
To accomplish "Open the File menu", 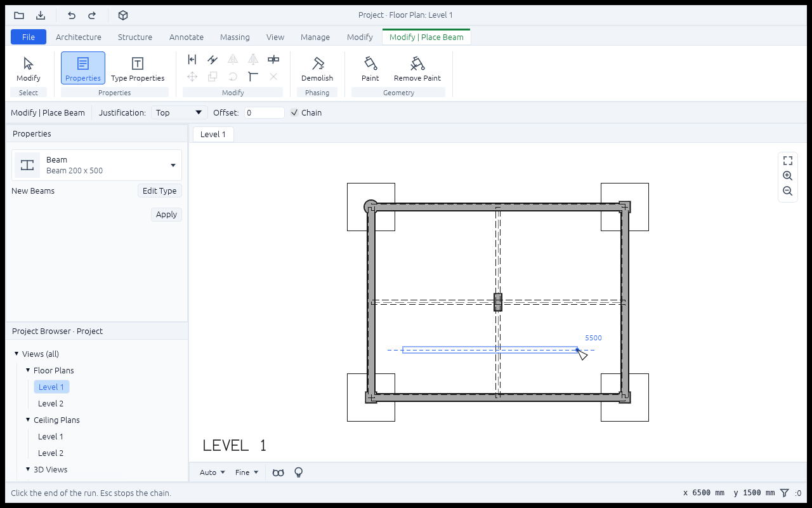I will (29, 37).
